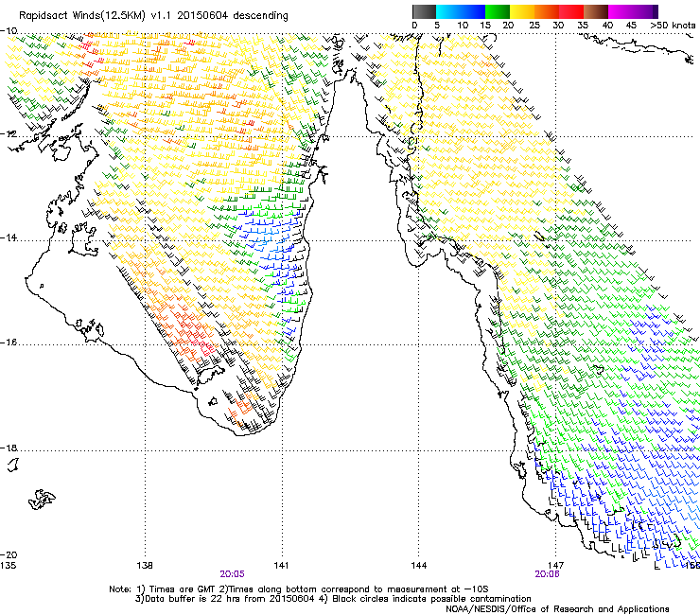The image size is (700, 615).
Task: Pick the red 30-35 knots legend swatch
Action: [x=571, y=11]
